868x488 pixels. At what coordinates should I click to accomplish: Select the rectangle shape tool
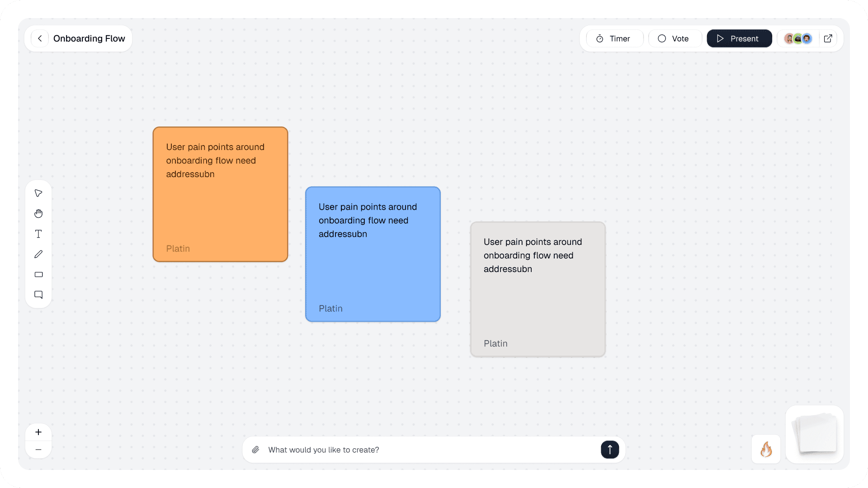38,275
